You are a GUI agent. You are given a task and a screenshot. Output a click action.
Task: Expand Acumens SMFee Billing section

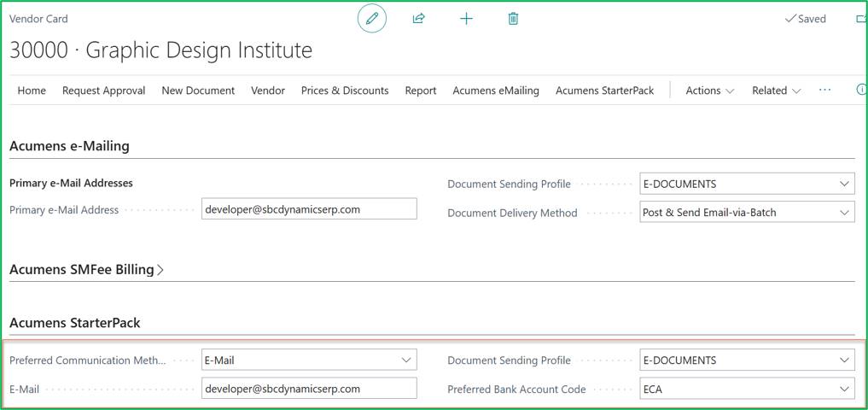tap(87, 270)
